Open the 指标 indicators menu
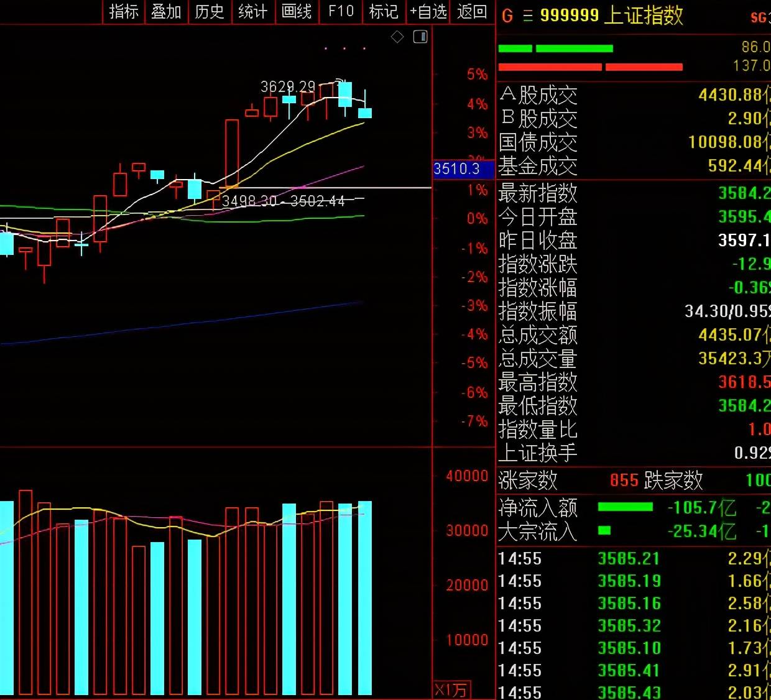The image size is (771, 700). pos(124,12)
